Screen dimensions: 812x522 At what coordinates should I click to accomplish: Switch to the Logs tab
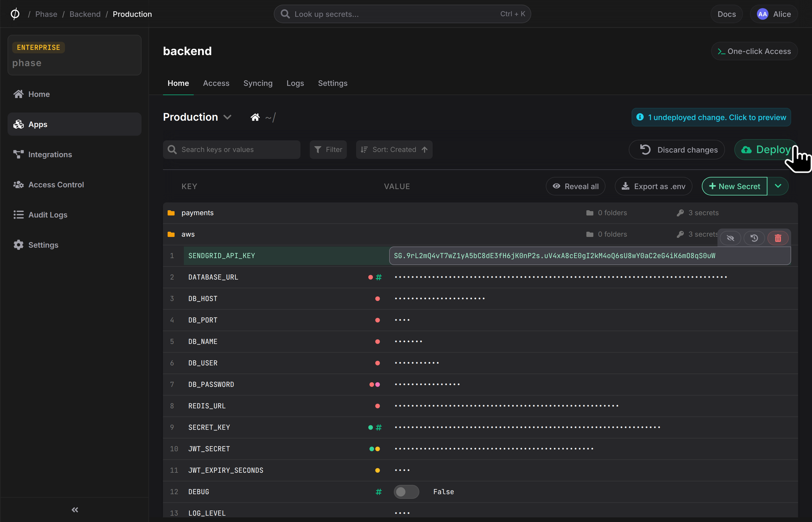click(x=295, y=83)
